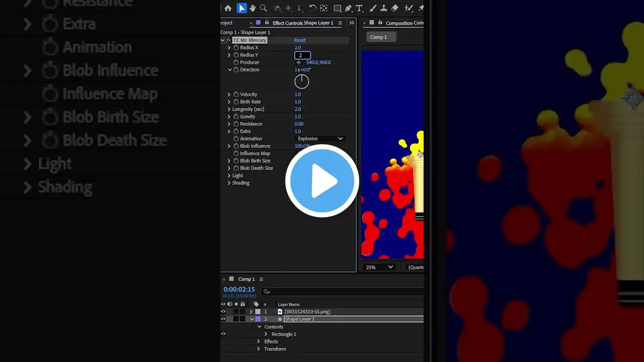Click the Home icon in toolbar
The image size is (644, 362).
(x=228, y=8)
